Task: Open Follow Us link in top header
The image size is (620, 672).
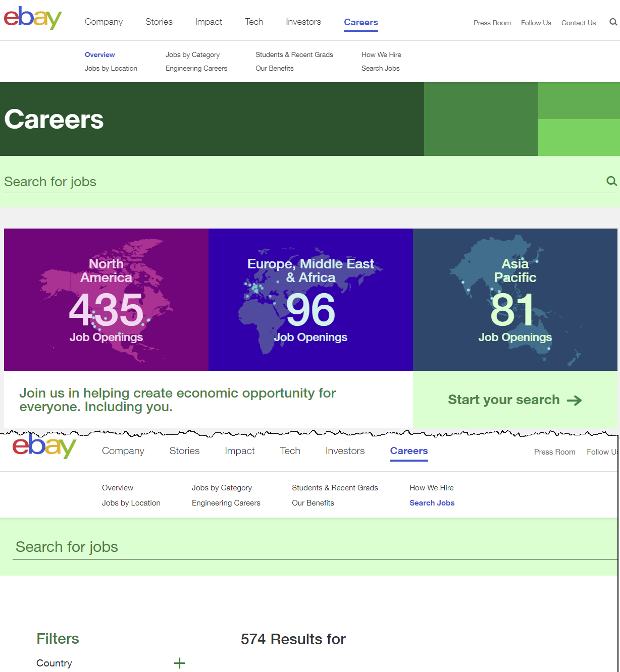Action: click(x=536, y=23)
